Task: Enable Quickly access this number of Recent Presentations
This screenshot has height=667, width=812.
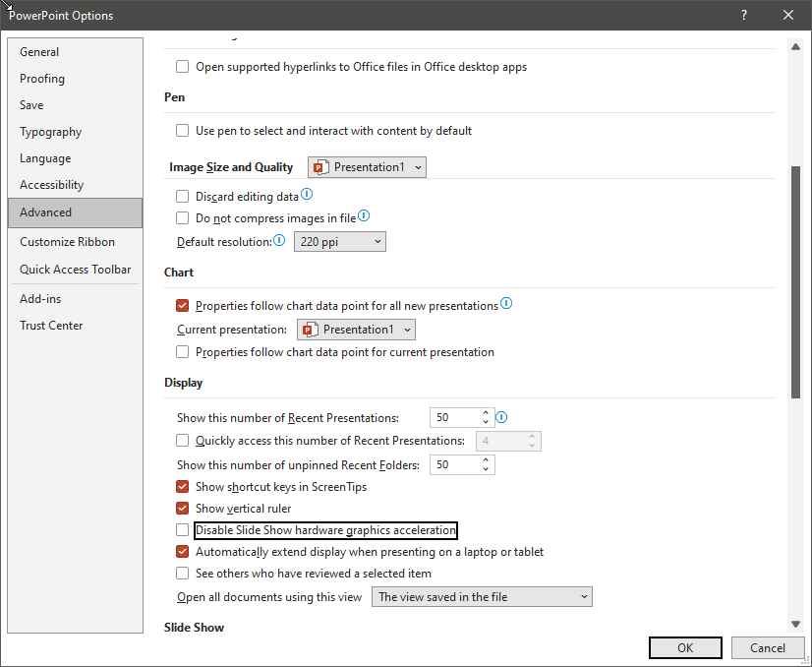Action: coord(182,441)
